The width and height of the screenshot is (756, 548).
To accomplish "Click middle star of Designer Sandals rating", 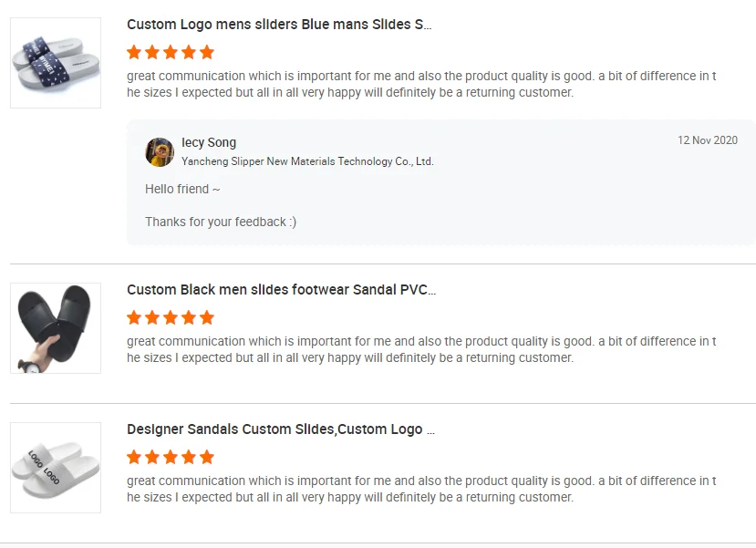I will (171, 457).
